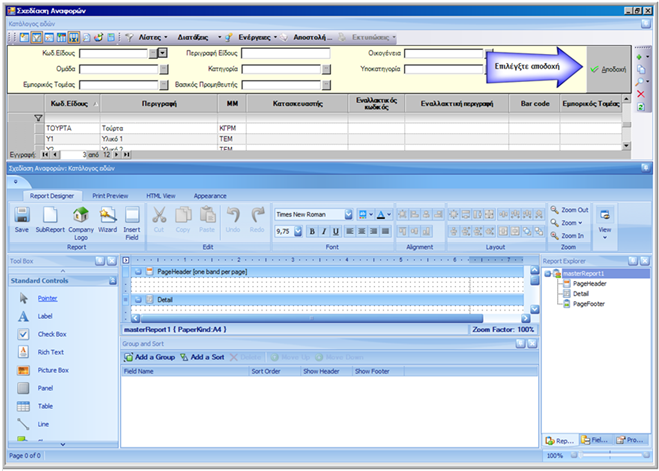659x471 pixels.
Task: Click Add a Sort
Action: click(202, 357)
